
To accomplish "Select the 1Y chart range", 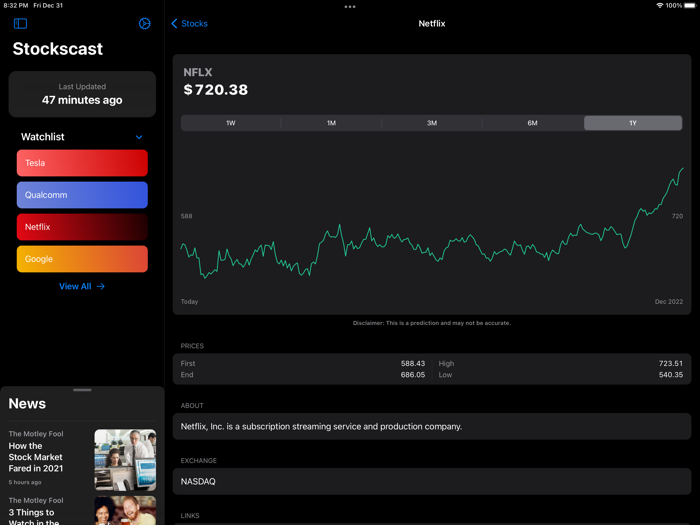I will (x=633, y=123).
